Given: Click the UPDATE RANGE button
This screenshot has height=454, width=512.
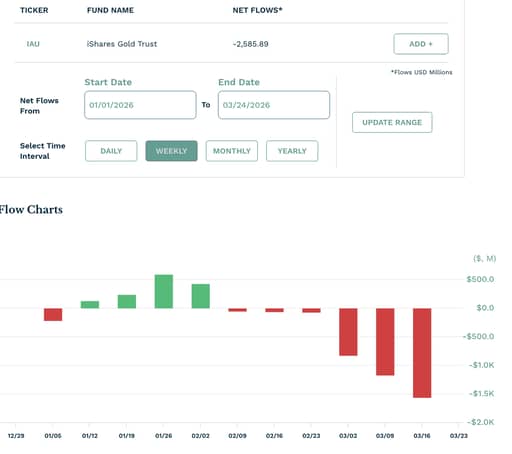Looking at the screenshot, I should [x=392, y=122].
